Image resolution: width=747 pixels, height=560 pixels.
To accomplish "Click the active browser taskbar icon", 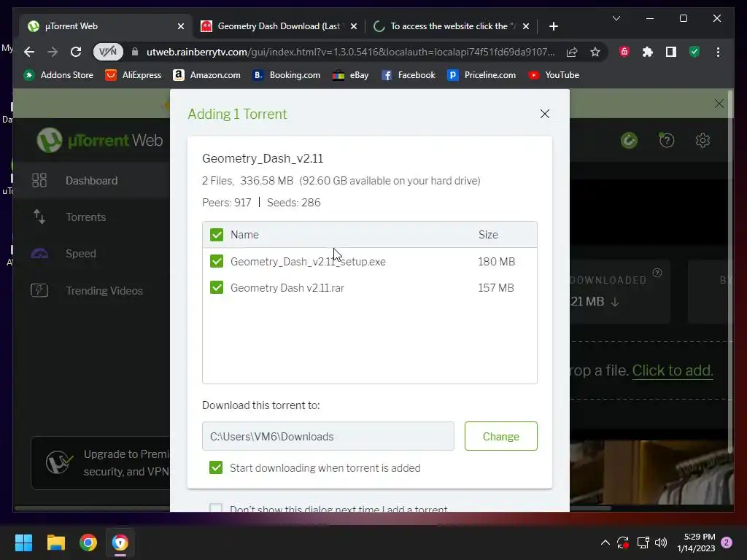I will [x=120, y=542].
